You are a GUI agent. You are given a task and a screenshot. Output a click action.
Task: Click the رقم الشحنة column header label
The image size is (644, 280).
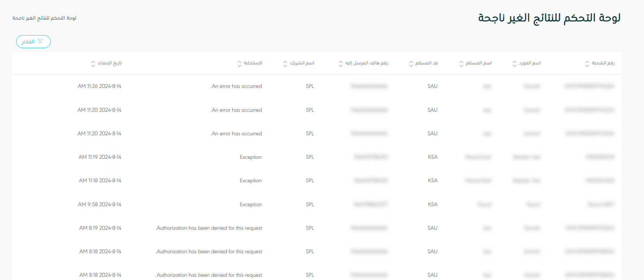pyautogui.click(x=603, y=63)
